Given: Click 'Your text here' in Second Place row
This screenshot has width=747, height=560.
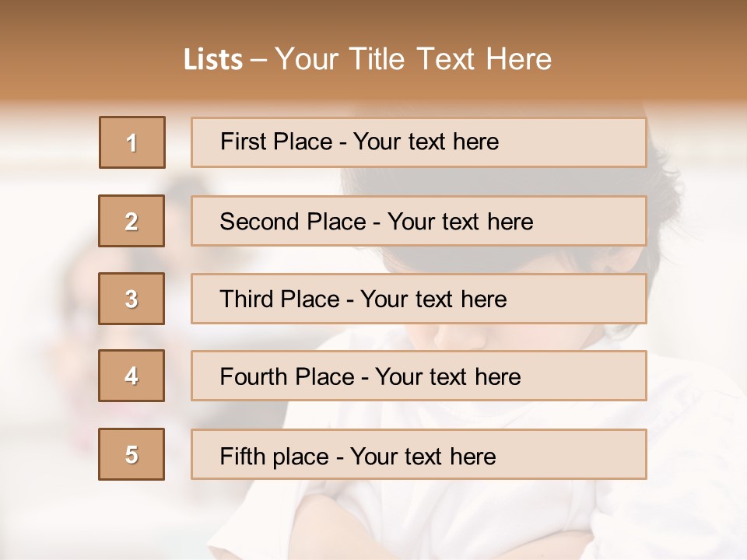Looking at the screenshot, I should [460, 222].
